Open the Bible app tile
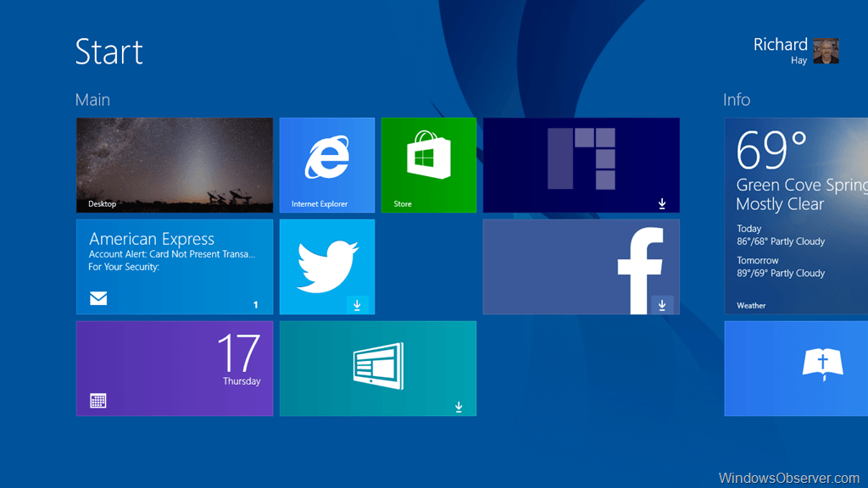The height and width of the screenshot is (488, 868). [796, 369]
